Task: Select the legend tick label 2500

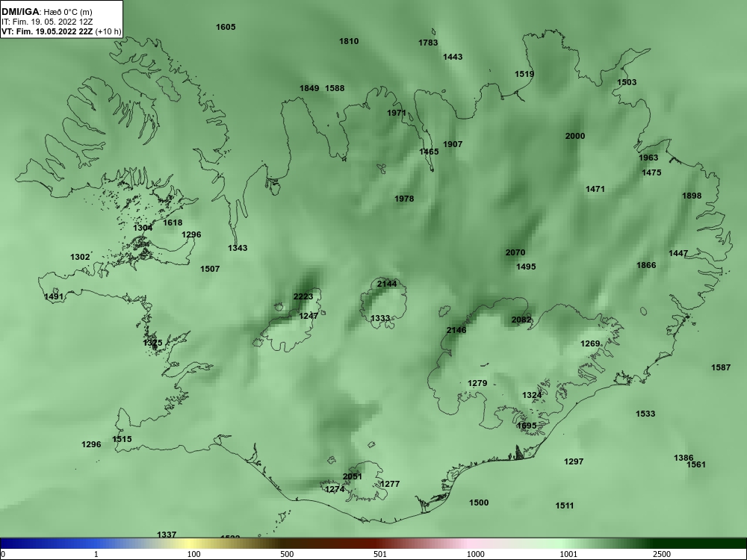Action: (662, 554)
